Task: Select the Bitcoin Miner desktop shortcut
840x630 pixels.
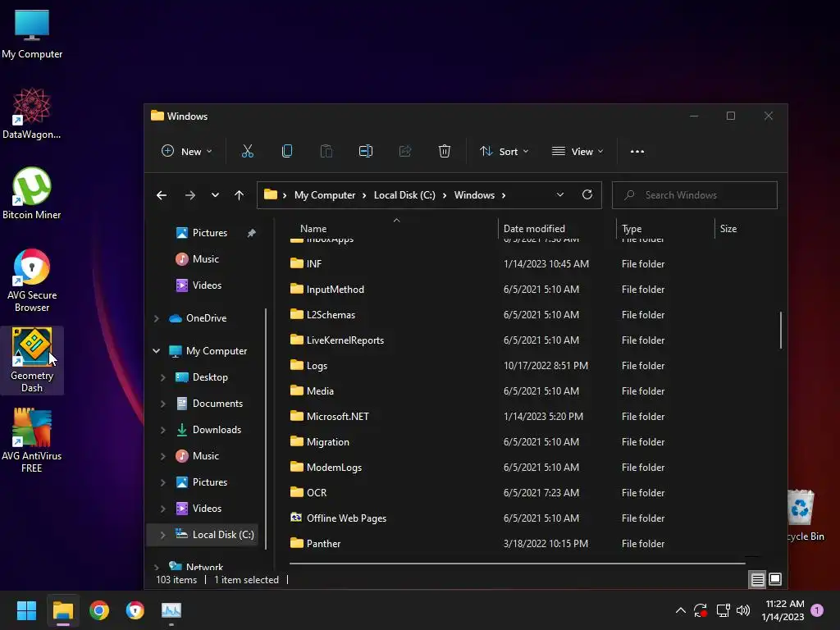Action: coord(32,194)
